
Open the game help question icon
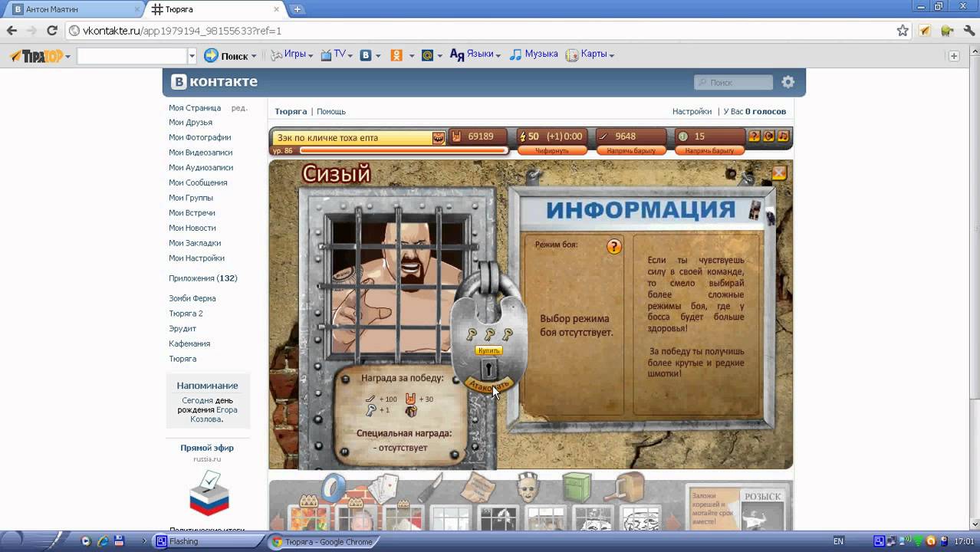point(755,136)
